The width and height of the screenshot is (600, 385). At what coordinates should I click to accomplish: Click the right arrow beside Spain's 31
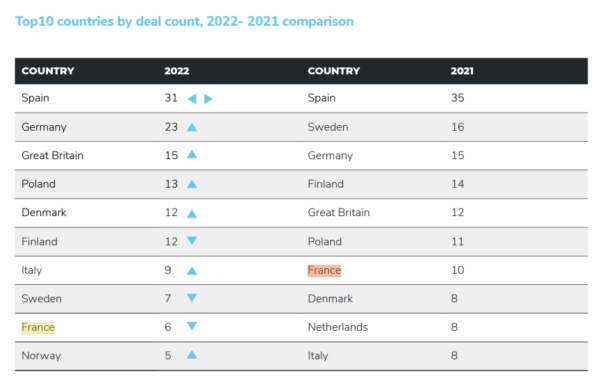pos(208,99)
